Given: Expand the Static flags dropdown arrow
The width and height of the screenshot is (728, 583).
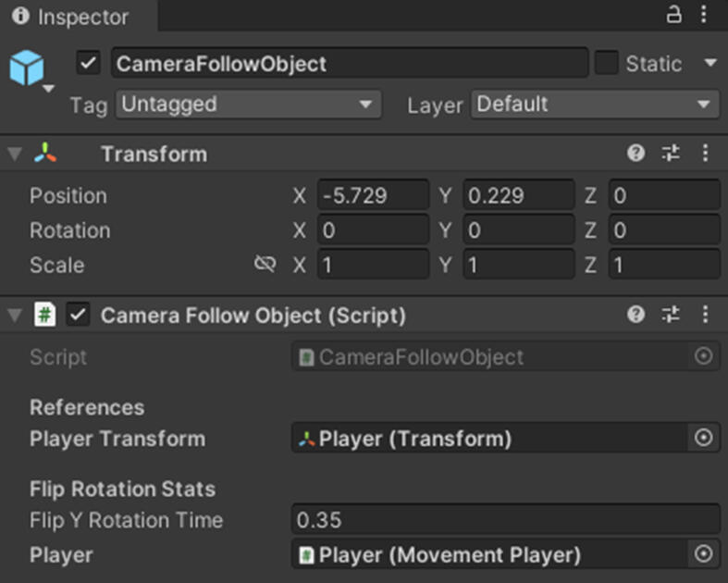Looking at the screenshot, I should pos(709,64).
